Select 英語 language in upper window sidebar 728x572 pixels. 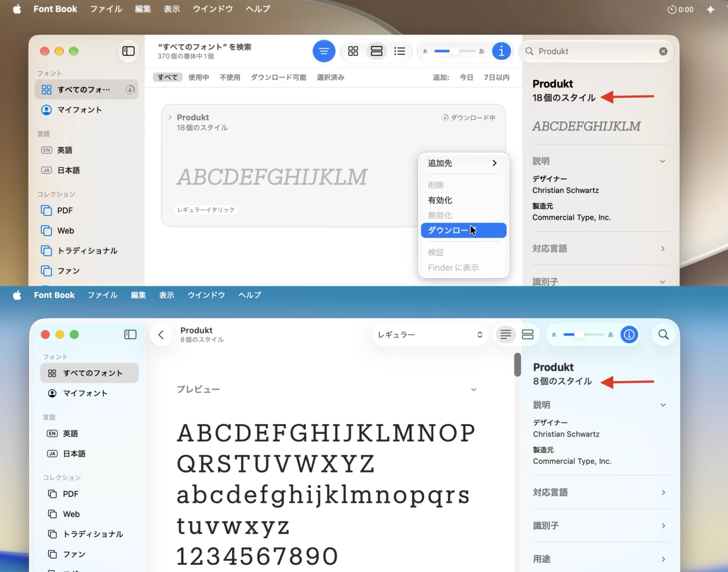[86, 150]
